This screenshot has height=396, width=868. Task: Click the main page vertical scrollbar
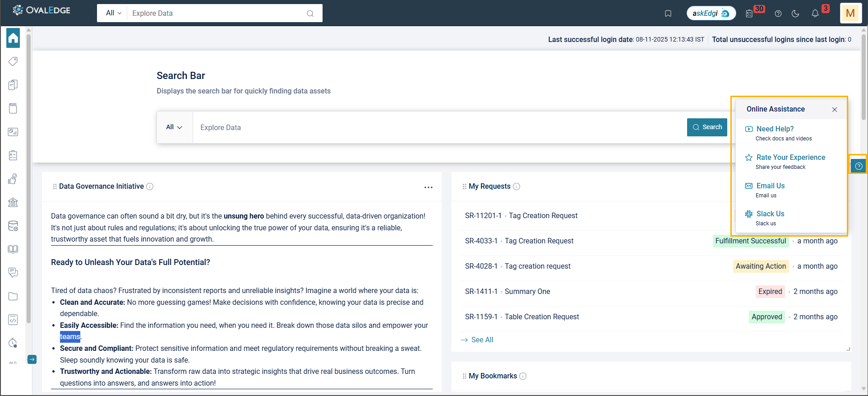point(864,77)
